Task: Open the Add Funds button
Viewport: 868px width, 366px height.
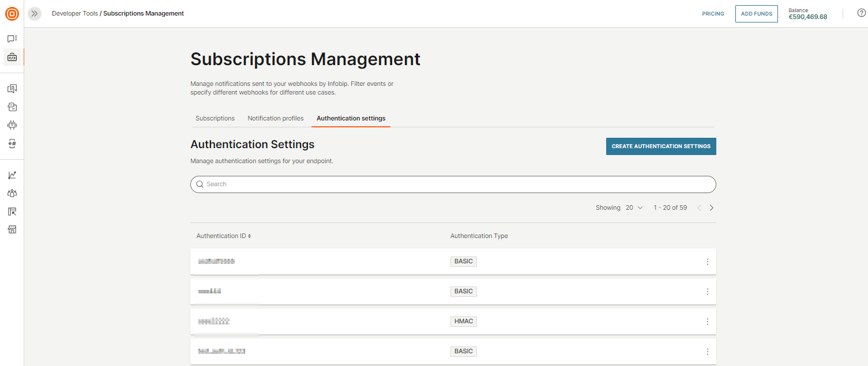Action: [x=756, y=13]
